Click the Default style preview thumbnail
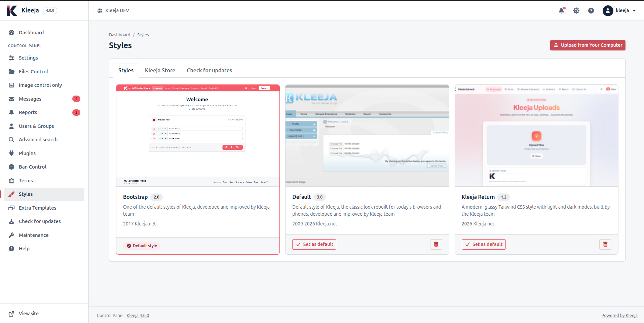This screenshot has height=323, width=644. [x=367, y=136]
